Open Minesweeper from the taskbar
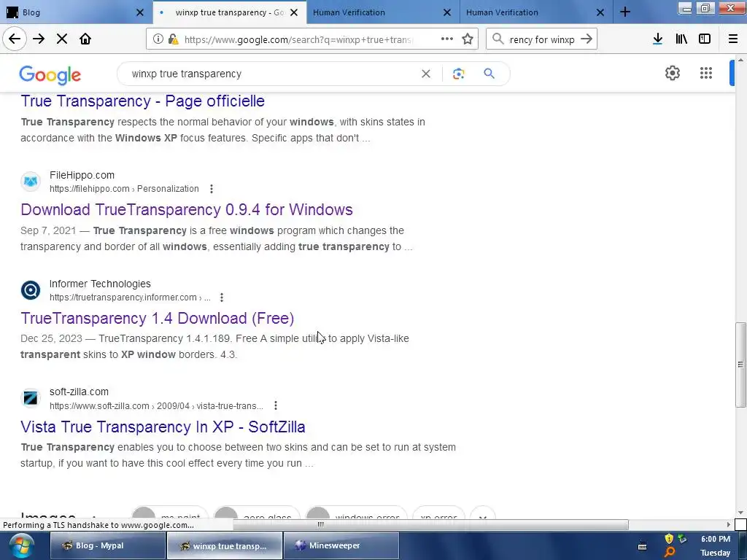747x560 pixels. [x=341, y=545]
